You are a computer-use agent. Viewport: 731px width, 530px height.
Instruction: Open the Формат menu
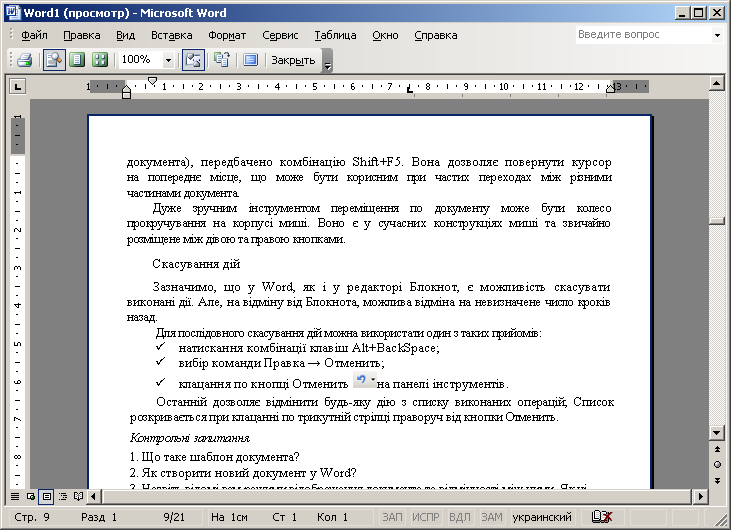pos(227,35)
